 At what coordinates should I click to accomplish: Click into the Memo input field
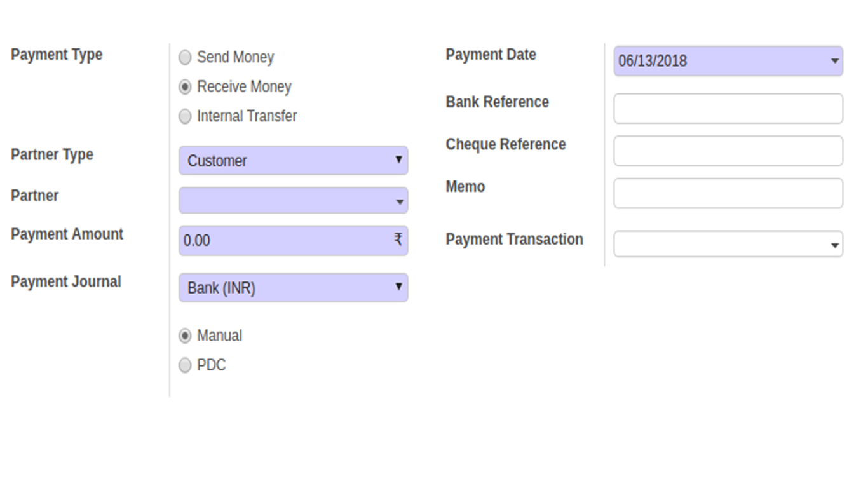(728, 193)
